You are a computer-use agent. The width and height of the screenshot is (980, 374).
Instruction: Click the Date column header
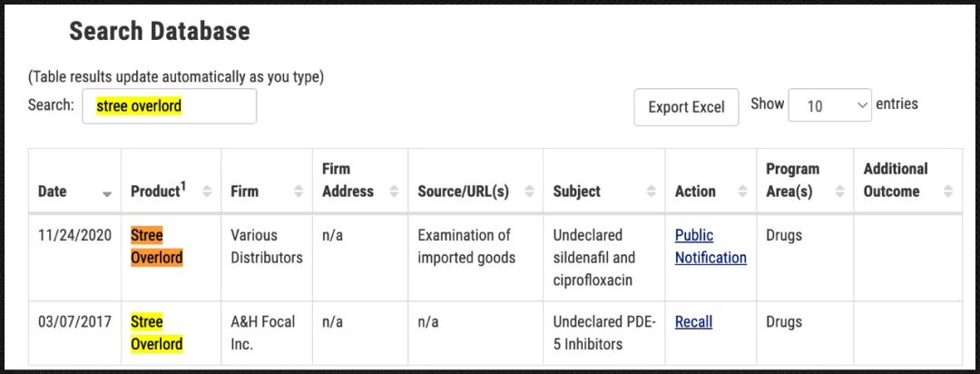point(75,182)
